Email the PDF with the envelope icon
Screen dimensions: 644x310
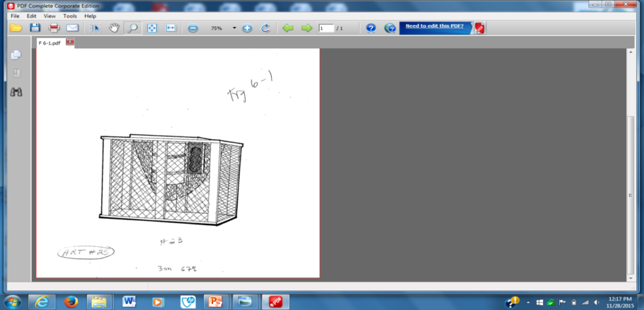point(72,28)
